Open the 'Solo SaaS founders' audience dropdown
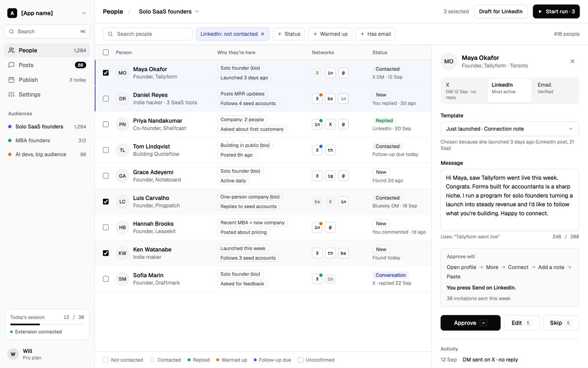This screenshot has height=368, width=588. [x=169, y=11]
